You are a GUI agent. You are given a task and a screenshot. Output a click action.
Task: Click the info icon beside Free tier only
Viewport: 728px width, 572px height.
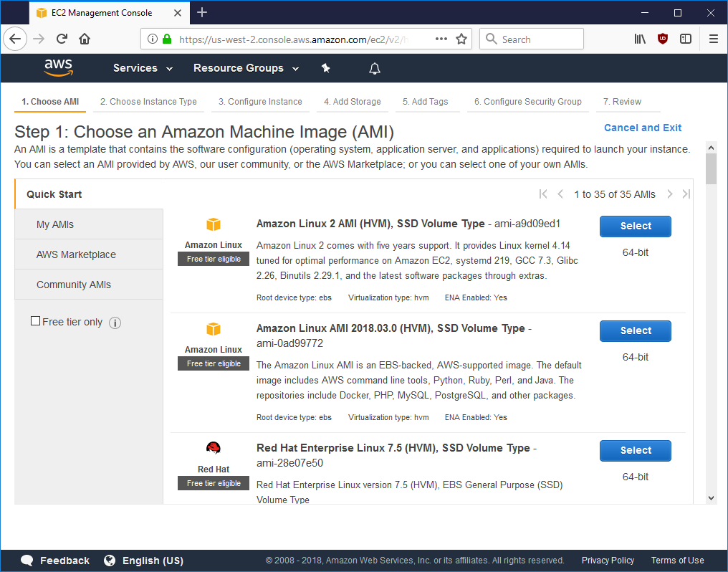click(115, 323)
